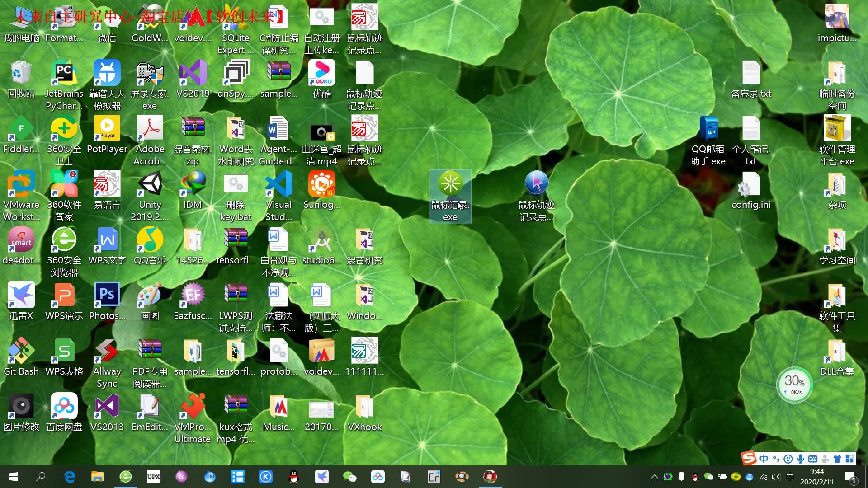Screen dimensions: 868x488
Task: Open 鼠标轨迹记录点 icon right of 鼠标记录.exe
Action: point(536,196)
